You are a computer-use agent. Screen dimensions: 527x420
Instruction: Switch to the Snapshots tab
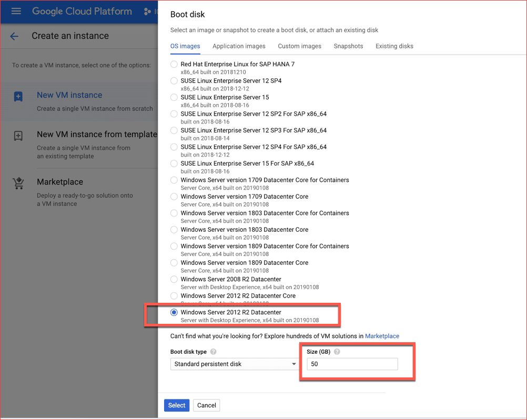pos(348,46)
